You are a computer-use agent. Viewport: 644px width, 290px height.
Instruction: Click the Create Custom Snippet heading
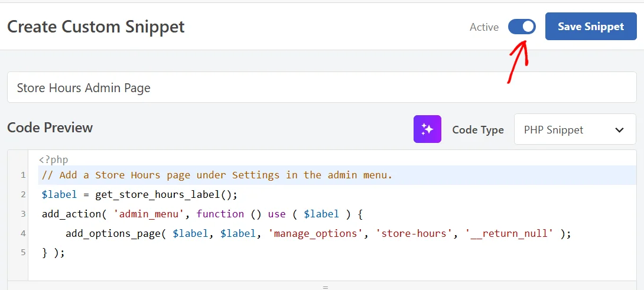(x=96, y=27)
